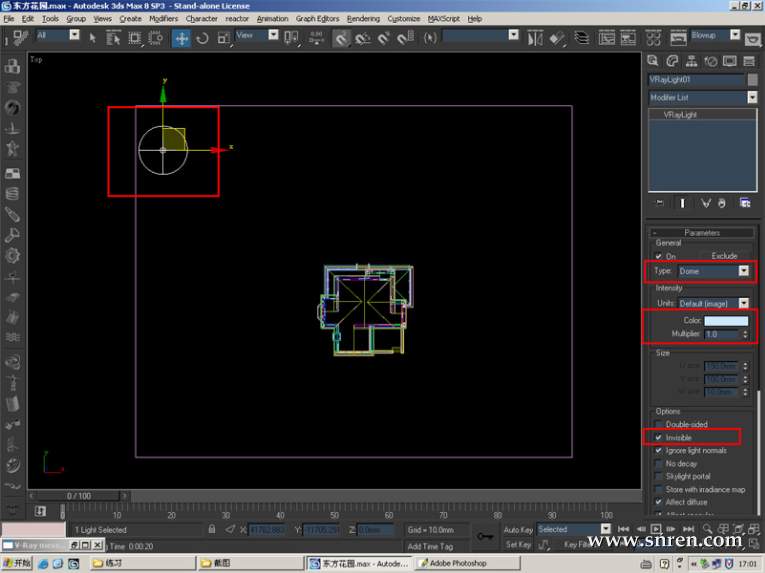Switch to the Display command panel tab
765x573 pixels.
(727, 61)
